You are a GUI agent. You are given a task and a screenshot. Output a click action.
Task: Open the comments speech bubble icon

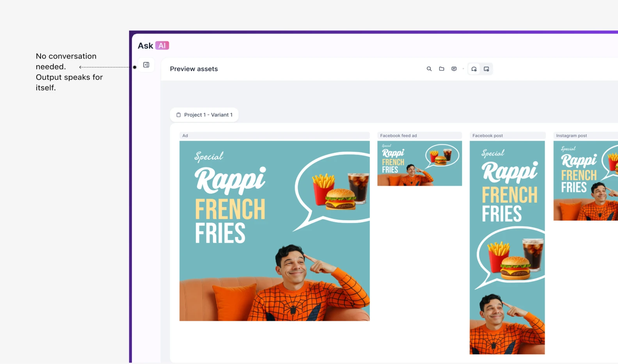click(454, 69)
